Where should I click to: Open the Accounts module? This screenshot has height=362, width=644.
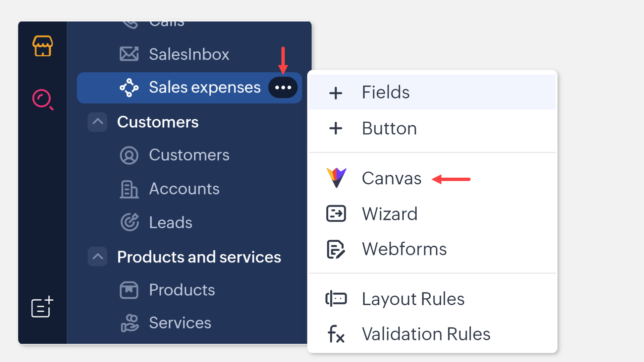click(x=184, y=189)
